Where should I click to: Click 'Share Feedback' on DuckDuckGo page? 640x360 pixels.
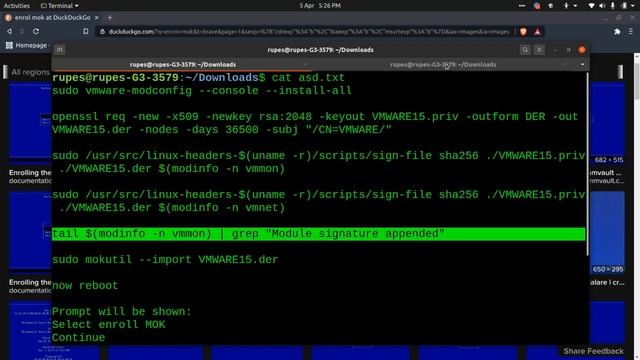pos(593,351)
